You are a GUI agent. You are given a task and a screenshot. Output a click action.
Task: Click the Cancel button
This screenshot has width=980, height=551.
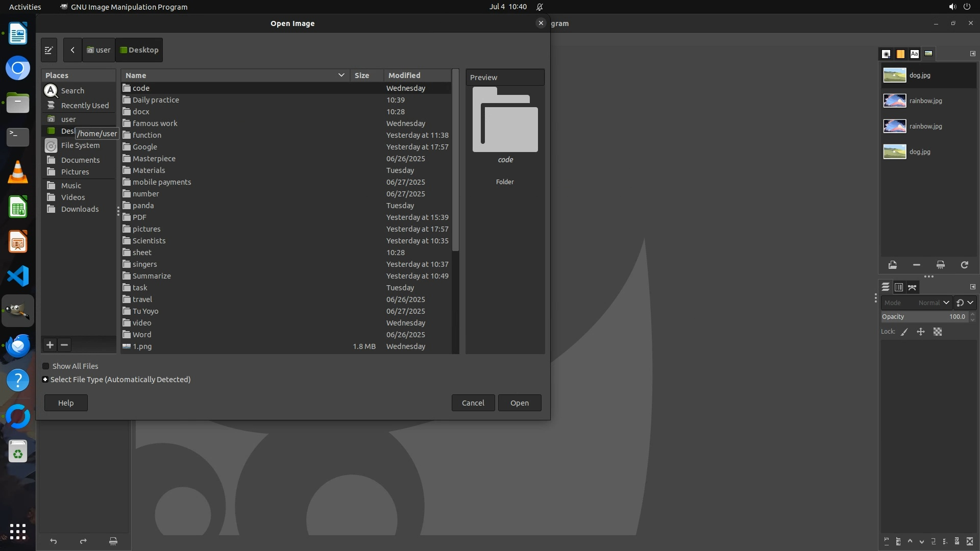coord(473,403)
